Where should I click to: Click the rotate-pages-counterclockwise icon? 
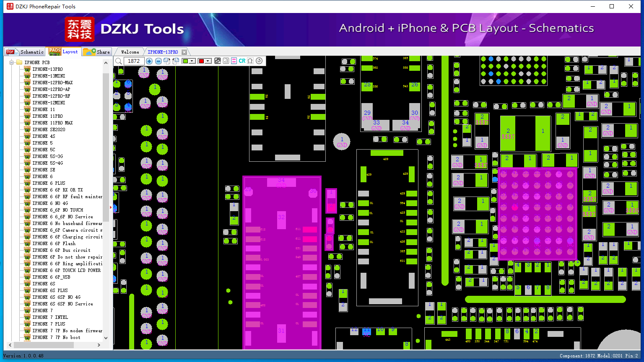176,61
